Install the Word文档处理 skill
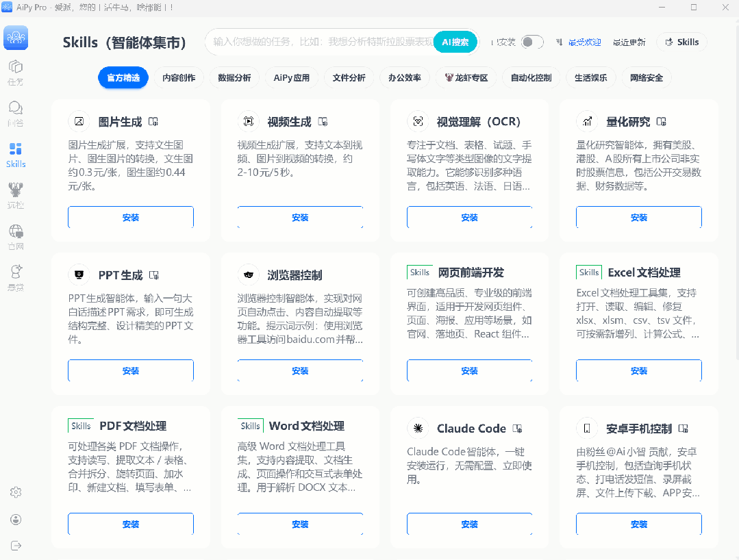The image size is (739, 560). [300, 524]
